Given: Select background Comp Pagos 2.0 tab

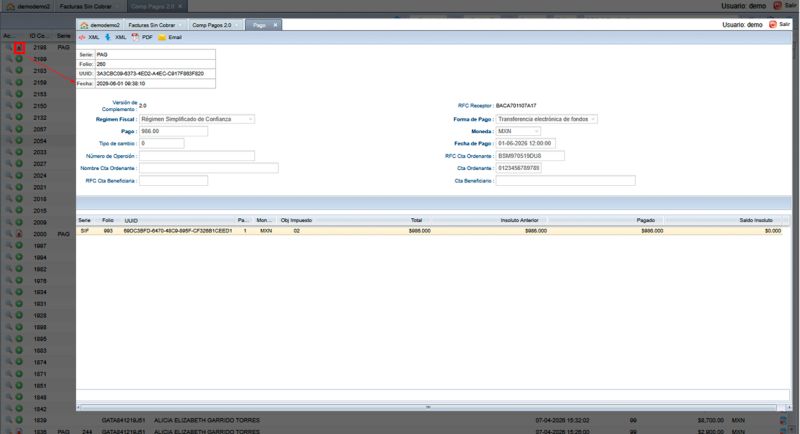Looking at the screenshot, I should click(x=156, y=6).
